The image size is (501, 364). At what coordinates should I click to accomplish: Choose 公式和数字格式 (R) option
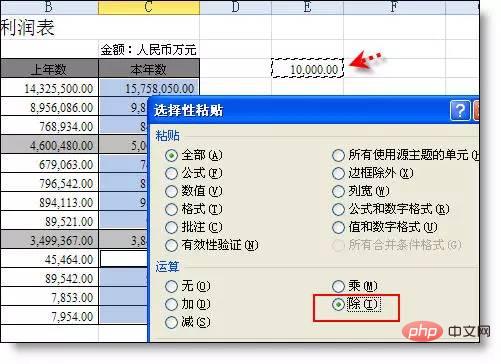click(x=391, y=209)
